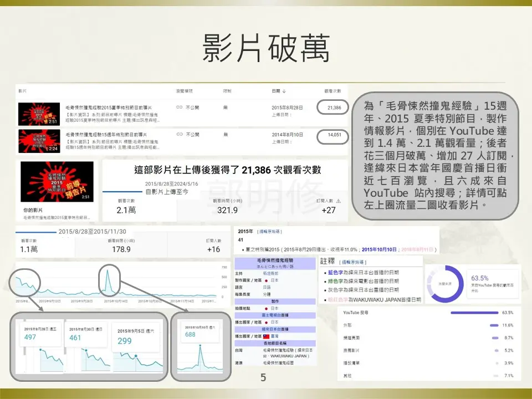Click the 觀看次數 column header in the video list
Image resolution: width=532 pixels, height=399 pixels.
pos(332,91)
